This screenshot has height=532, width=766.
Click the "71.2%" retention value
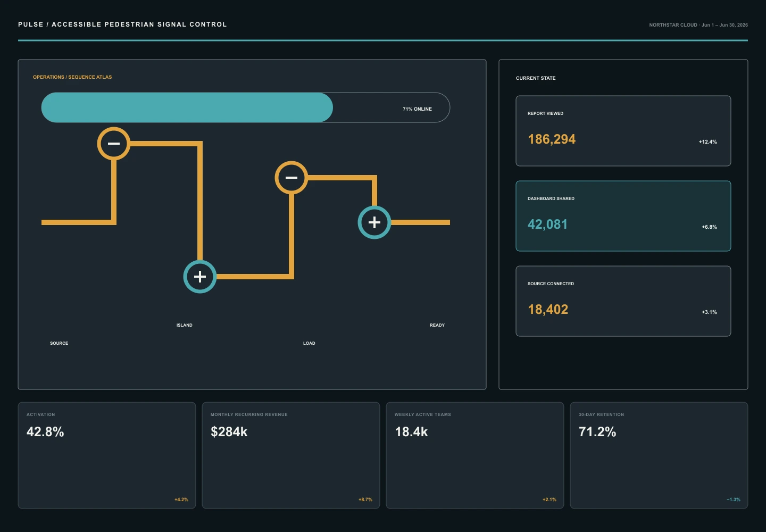pyautogui.click(x=597, y=432)
